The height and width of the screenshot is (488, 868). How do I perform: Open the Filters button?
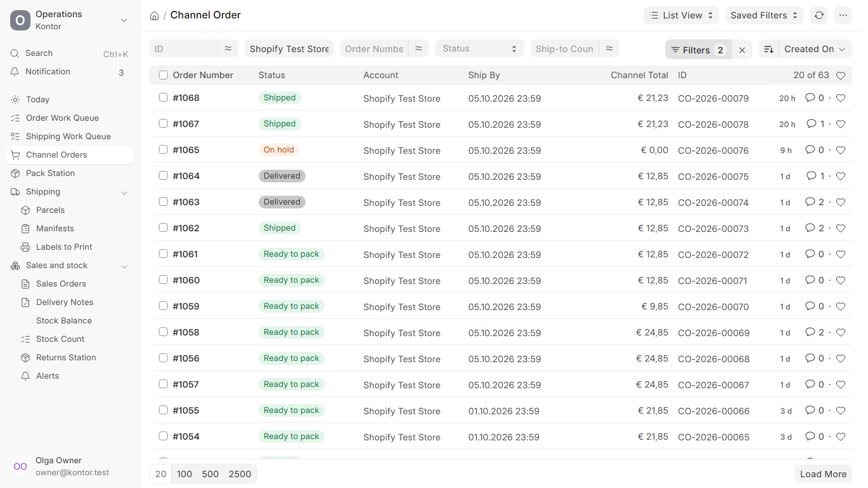(698, 50)
